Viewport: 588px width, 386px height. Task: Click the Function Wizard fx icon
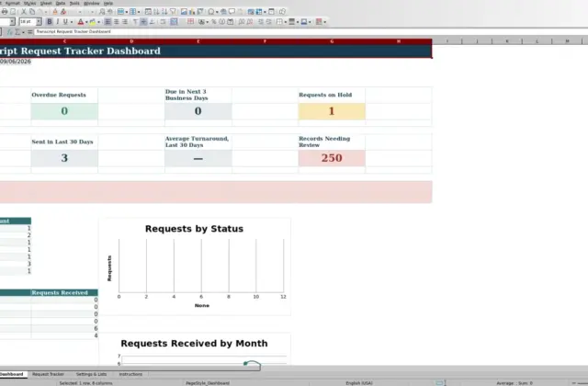(x=10, y=32)
